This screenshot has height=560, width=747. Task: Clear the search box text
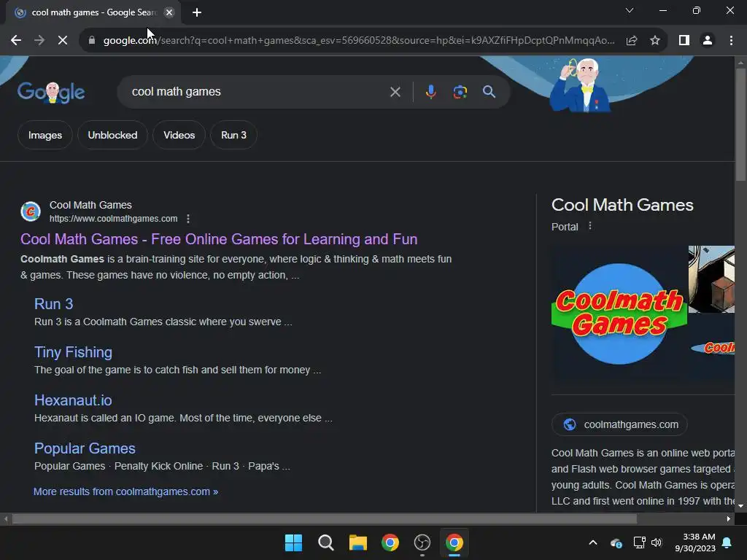tap(395, 92)
